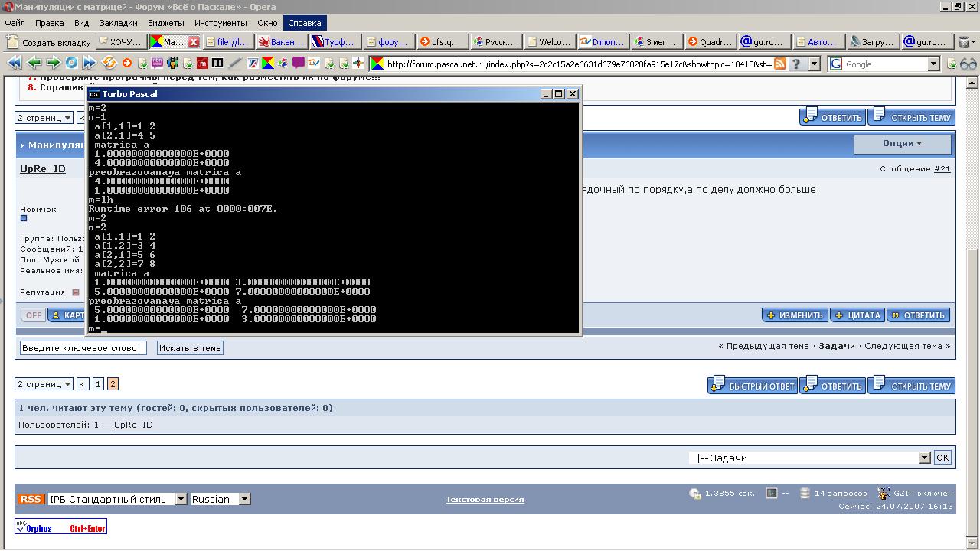The width and height of the screenshot is (980, 551).
Task: Go to page 1 of the topic
Action: (98, 384)
